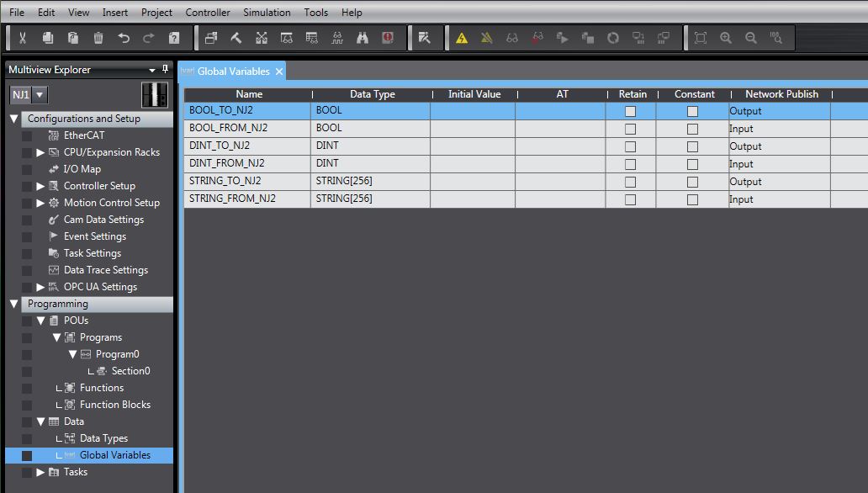Toggle Retain checkbox for BOOL_TO_NJ2
Viewport: 868px width, 493px height.
click(630, 111)
